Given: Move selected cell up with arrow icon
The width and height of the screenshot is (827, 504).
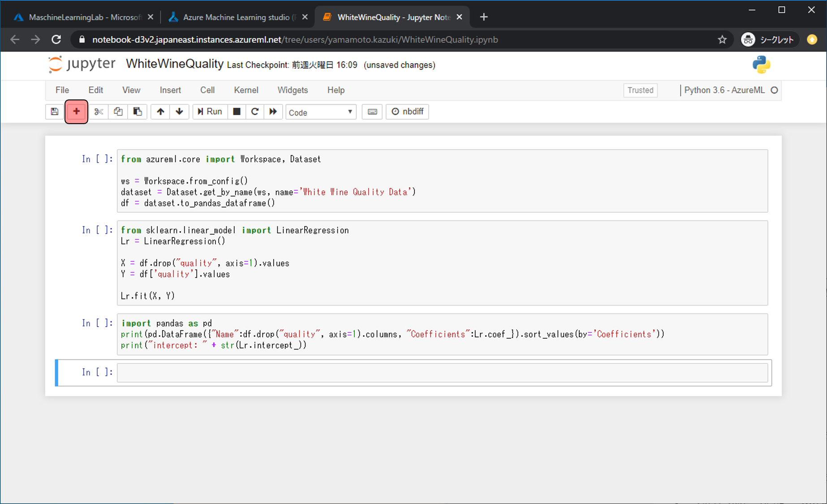Looking at the screenshot, I should (x=160, y=112).
